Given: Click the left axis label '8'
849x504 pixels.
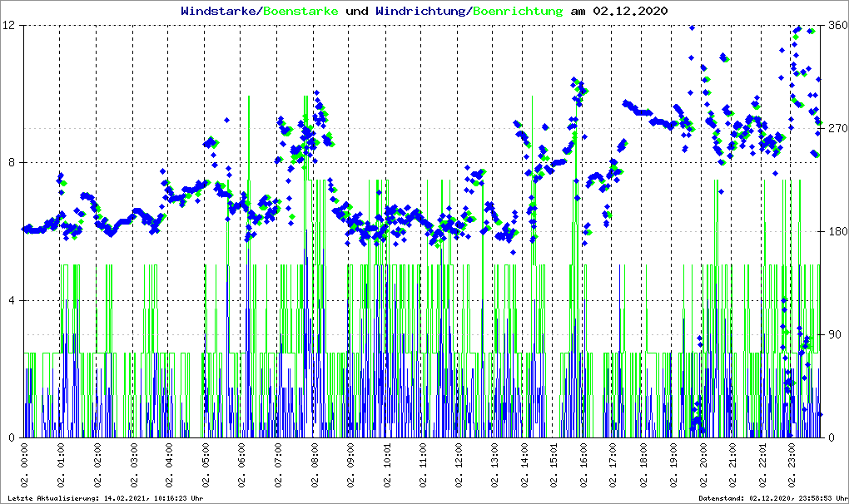Looking at the screenshot, I should [14, 163].
